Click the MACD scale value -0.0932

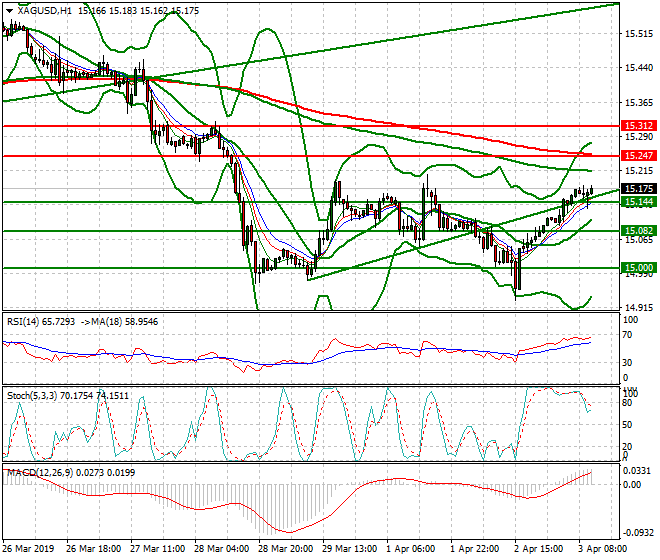click(639, 533)
